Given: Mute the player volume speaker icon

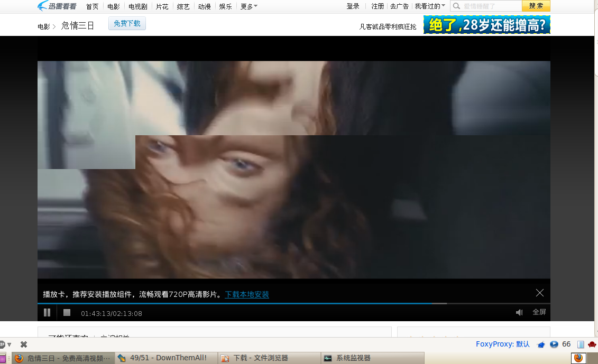Looking at the screenshot, I should coord(519,313).
